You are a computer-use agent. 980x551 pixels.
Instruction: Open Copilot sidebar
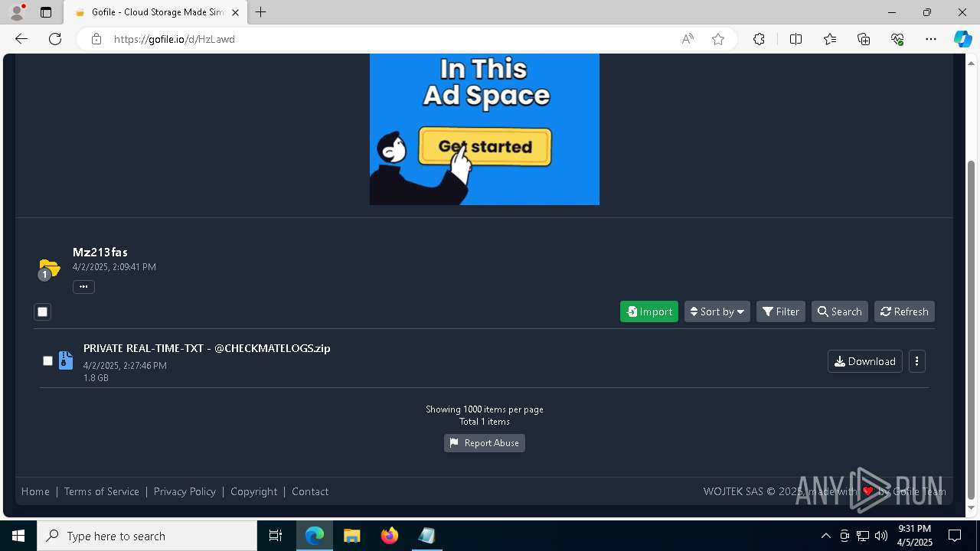tap(962, 39)
